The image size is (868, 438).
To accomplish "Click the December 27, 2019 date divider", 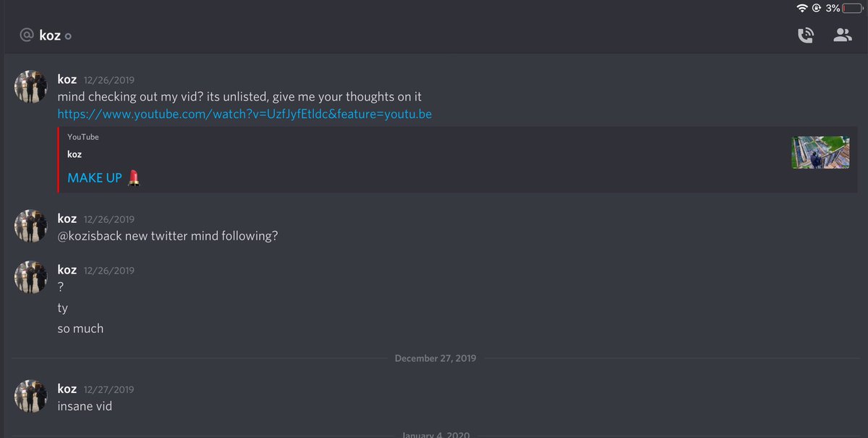I will coord(435,358).
